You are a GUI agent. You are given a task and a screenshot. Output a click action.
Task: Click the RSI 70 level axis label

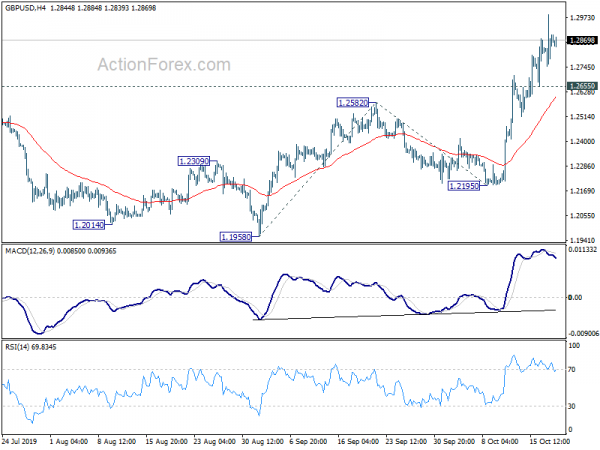tap(572, 370)
